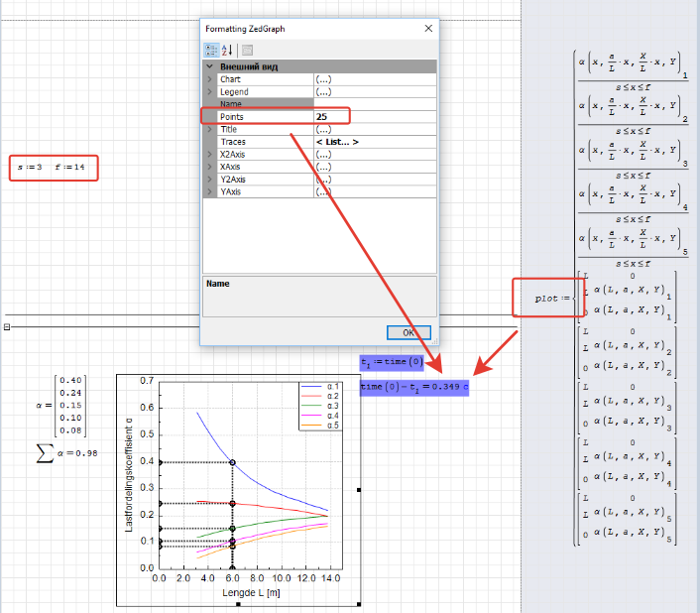Select the plot legend box

click(319, 407)
